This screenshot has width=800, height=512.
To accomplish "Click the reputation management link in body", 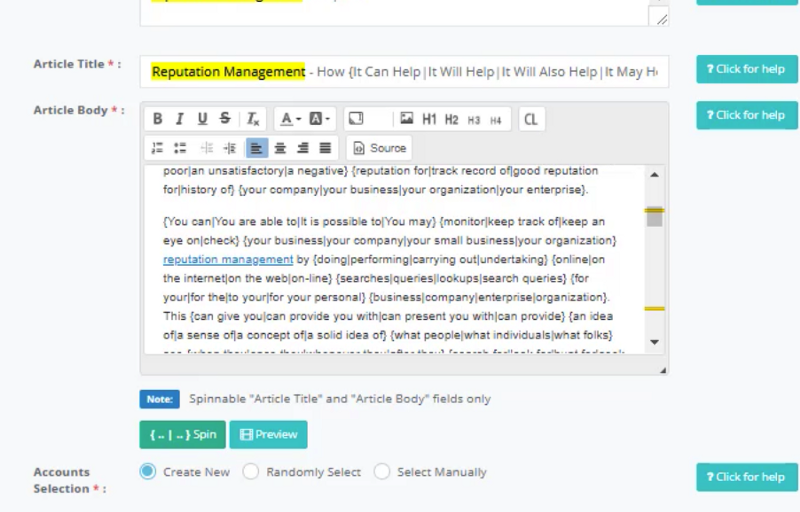I will tap(228, 259).
